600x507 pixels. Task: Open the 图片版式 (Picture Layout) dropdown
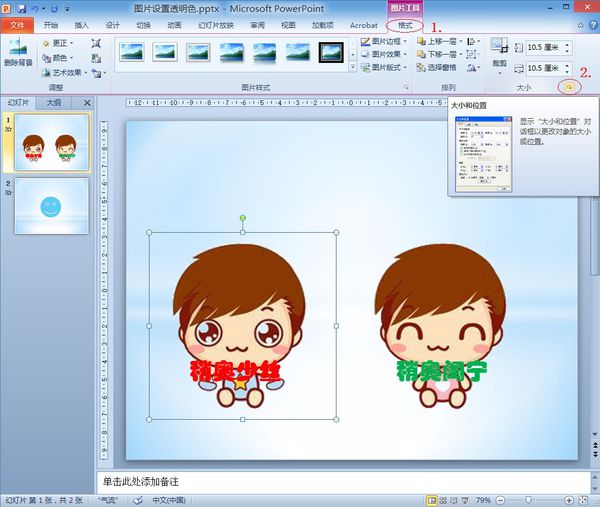[x=384, y=67]
